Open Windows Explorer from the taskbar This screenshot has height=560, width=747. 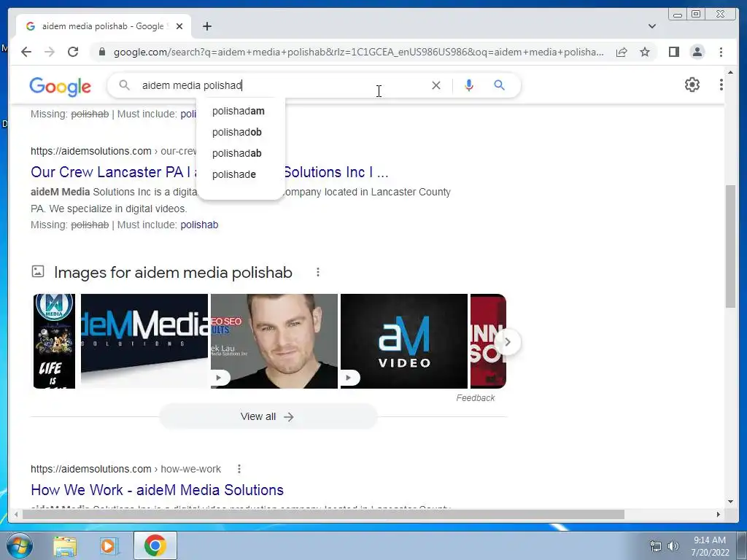(x=65, y=545)
